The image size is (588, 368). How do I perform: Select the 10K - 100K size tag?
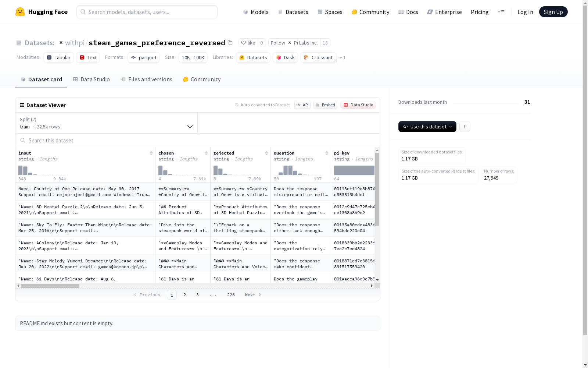(193, 57)
